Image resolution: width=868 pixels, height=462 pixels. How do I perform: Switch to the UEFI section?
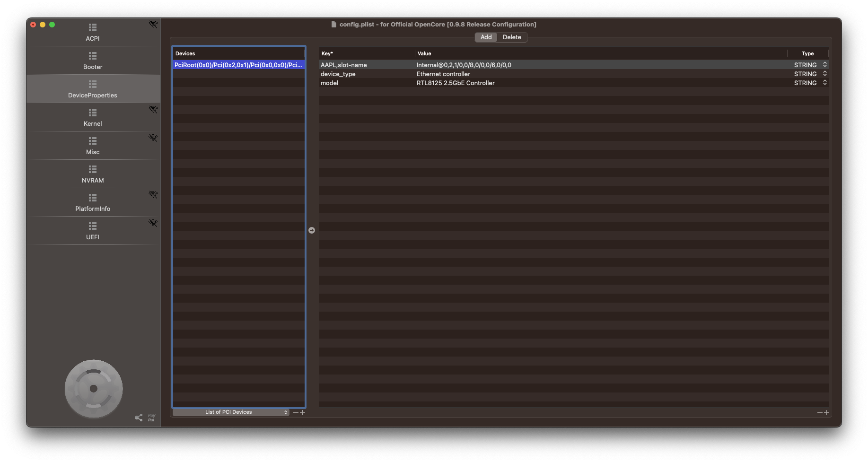[x=93, y=231]
